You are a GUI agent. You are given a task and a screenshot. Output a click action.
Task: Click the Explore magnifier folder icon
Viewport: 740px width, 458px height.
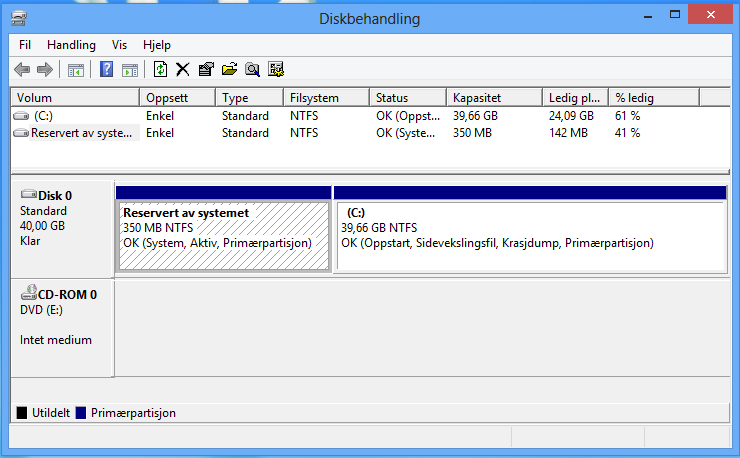(252, 69)
